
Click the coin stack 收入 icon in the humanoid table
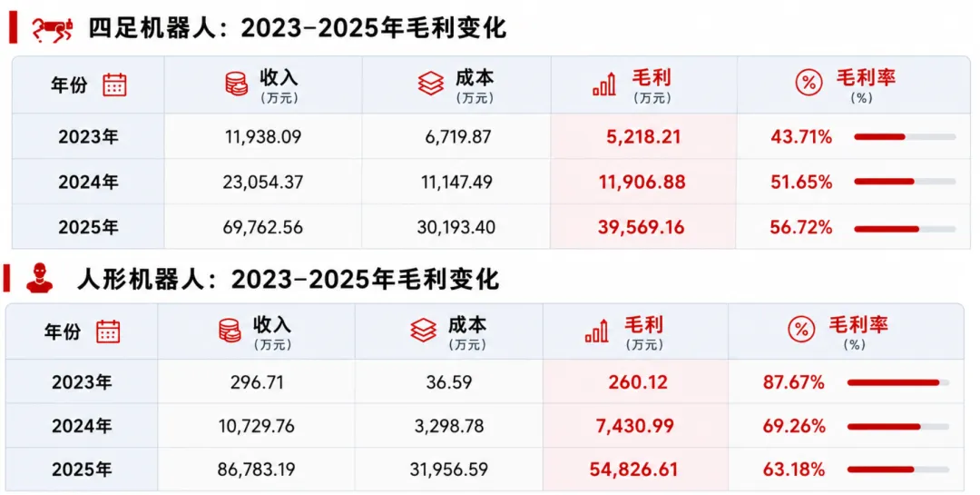tap(230, 331)
